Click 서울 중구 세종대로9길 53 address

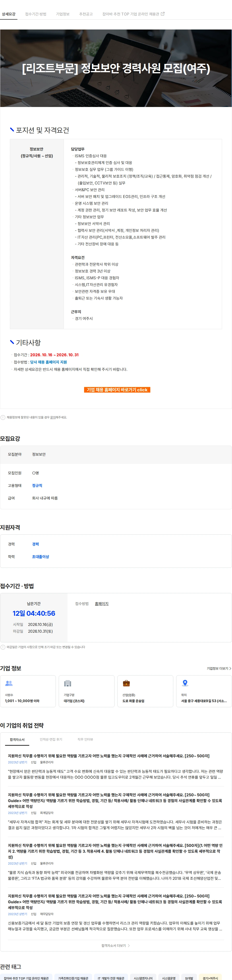point(204,701)
